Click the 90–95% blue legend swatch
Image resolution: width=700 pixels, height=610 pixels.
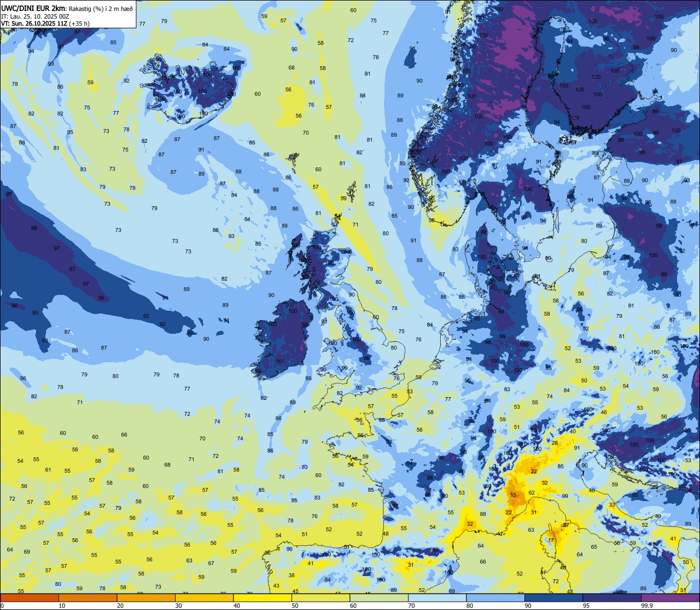pos(553,597)
